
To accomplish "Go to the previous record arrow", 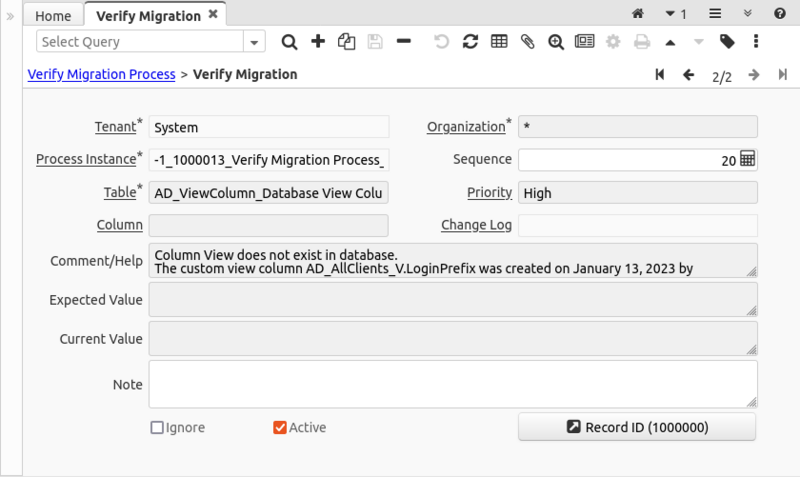I will 688,75.
